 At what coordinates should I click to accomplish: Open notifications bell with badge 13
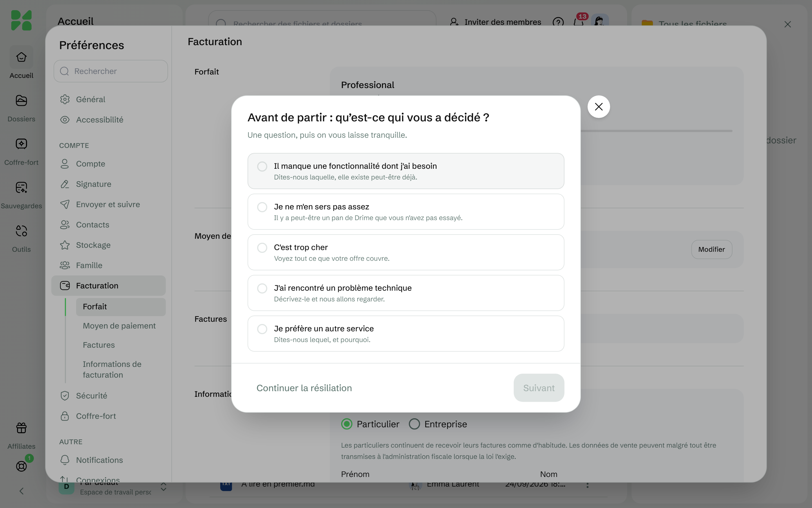click(579, 22)
